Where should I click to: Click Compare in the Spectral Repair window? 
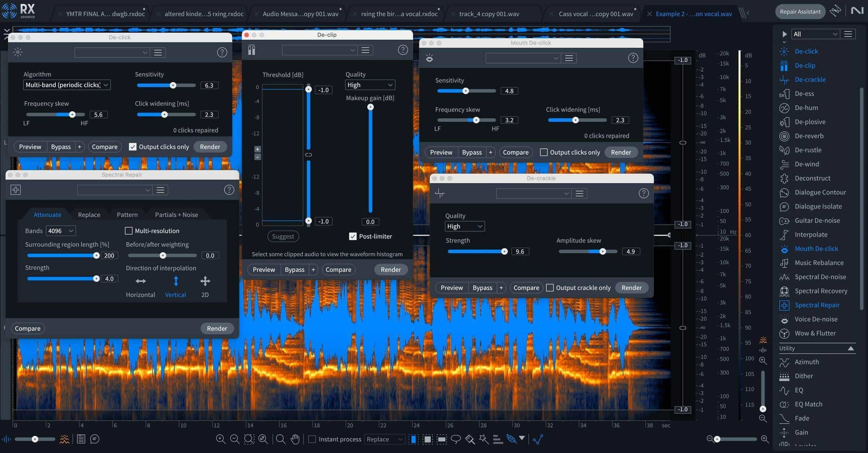tap(27, 329)
